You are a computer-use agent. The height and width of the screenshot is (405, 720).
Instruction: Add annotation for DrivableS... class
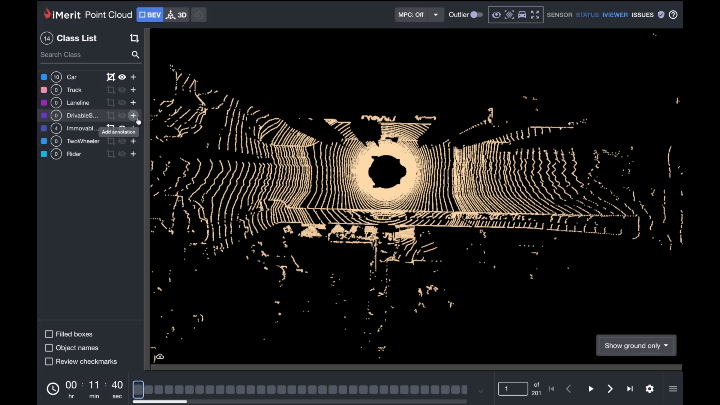pyautogui.click(x=133, y=115)
